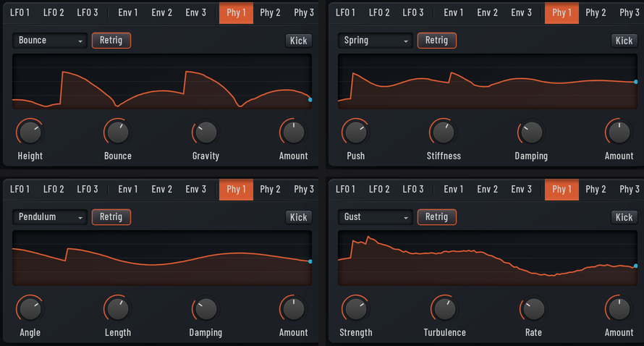
Task: Toggle Retrig in the Bounce panel
Action: coord(111,41)
